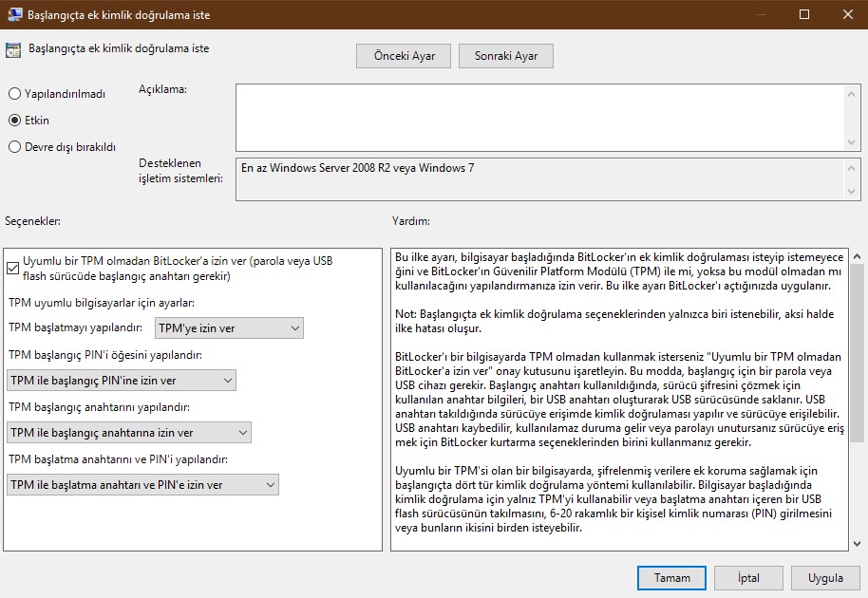868x598 pixels.
Task: Expand the TPM başlangıç PIN'i dropdown
Action: pyautogui.click(x=121, y=381)
